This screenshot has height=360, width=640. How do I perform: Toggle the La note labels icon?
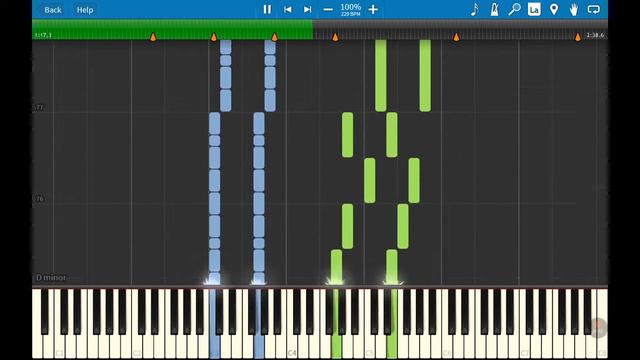coord(534,9)
